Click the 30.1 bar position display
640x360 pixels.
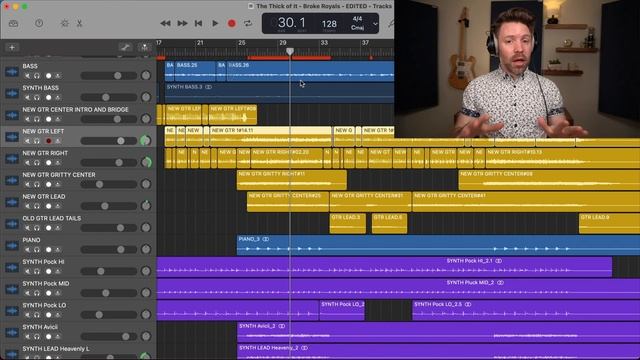click(291, 23)
